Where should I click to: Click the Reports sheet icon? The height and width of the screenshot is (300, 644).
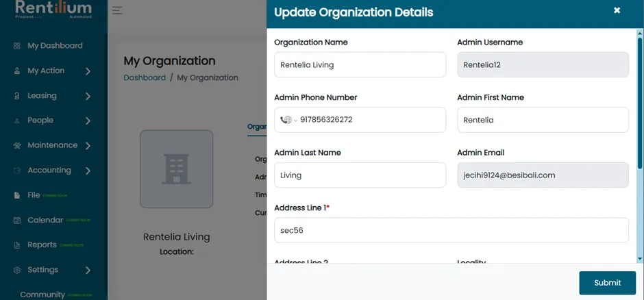[17, 245]
